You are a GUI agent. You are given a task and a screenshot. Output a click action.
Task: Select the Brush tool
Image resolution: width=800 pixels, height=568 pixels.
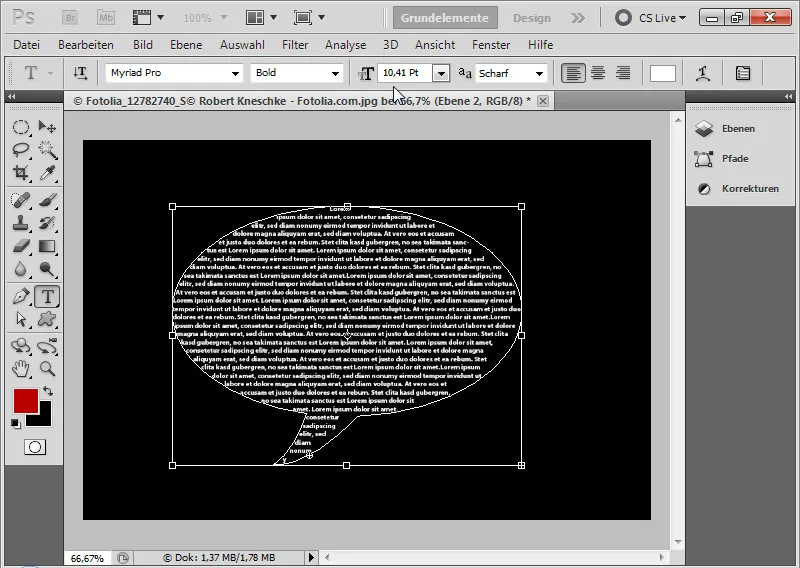pos(47,200)
